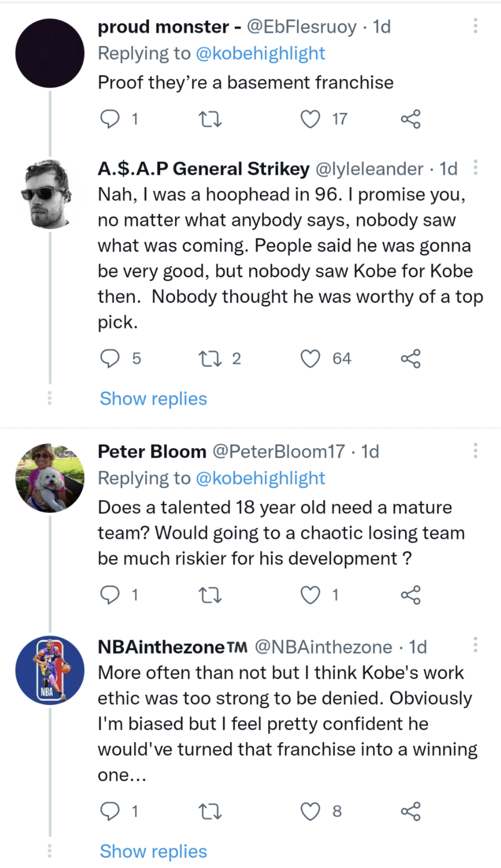Share Peter Bloom's tweet
The width and height of the screenshot is (501, 868).
[410, 595]
